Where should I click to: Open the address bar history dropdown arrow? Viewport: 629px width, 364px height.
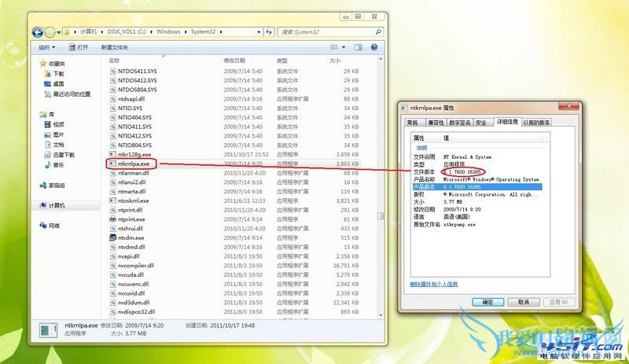click(x=259, y=31)
